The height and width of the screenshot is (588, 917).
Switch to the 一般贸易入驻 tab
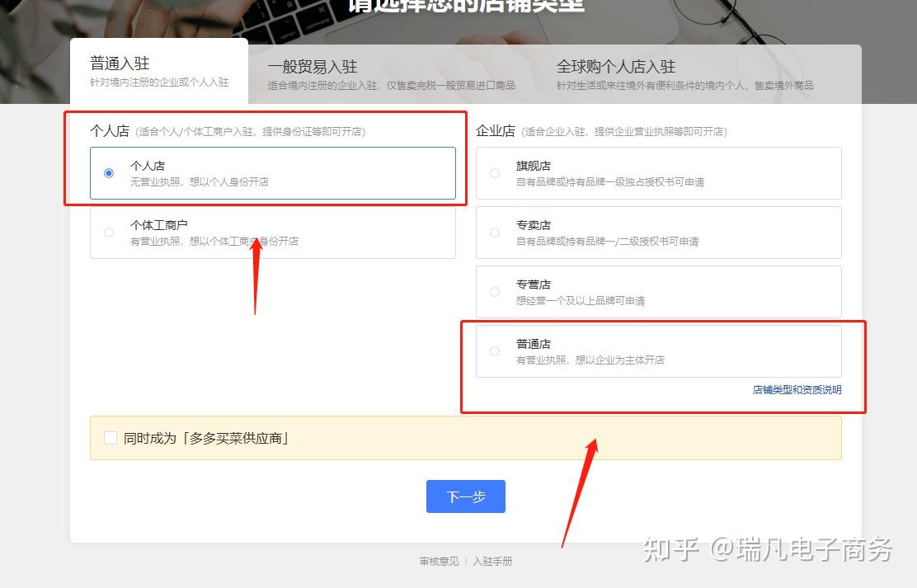(x=391, y=75)
